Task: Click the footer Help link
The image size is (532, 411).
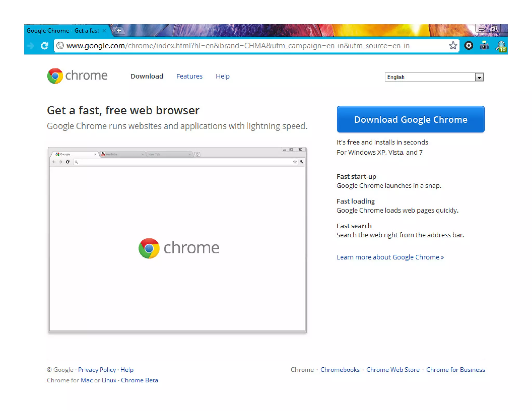Action: [127, 370]
